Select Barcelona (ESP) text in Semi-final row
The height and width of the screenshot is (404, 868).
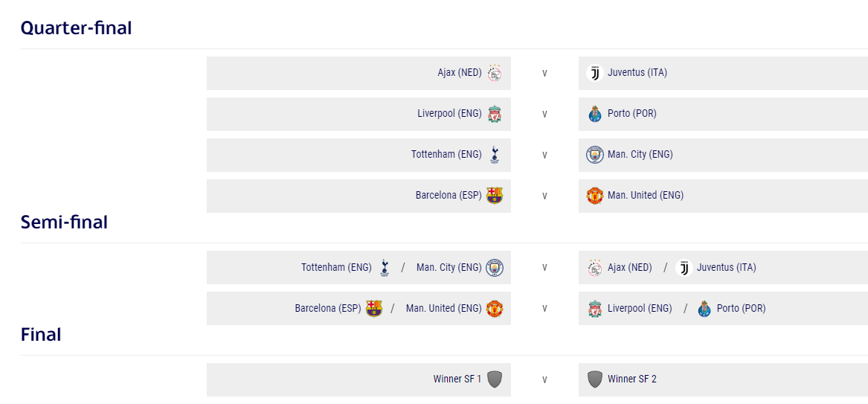pos(327,309)
